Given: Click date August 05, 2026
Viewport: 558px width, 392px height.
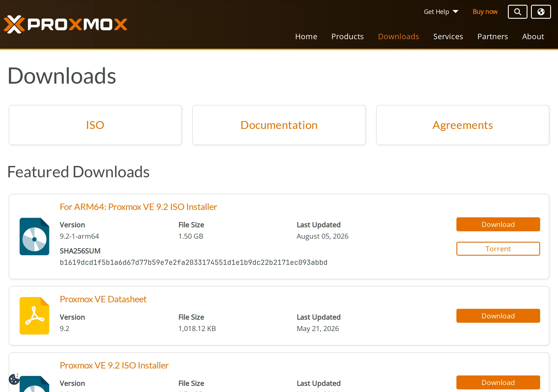Looking at the screenshot, I should 323,236.
